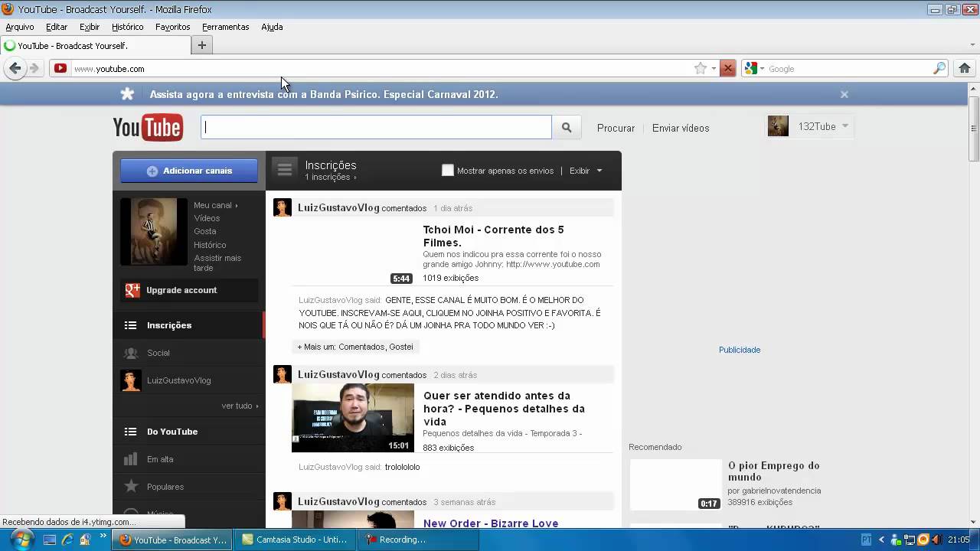
Task: Toggle Mostrar apenas os envios checkbox
Action: click(448, 171)
